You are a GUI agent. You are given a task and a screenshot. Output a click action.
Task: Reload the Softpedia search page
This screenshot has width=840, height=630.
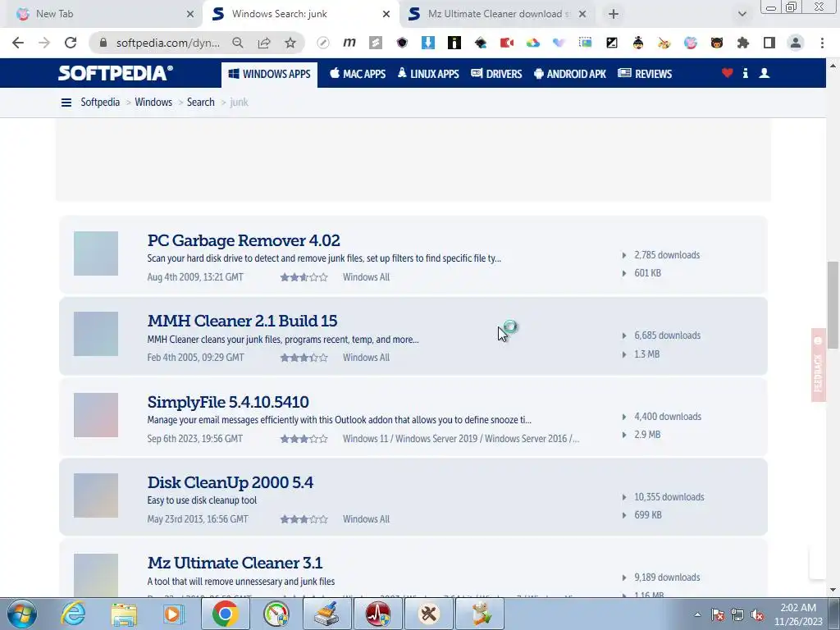pos(71,43)
